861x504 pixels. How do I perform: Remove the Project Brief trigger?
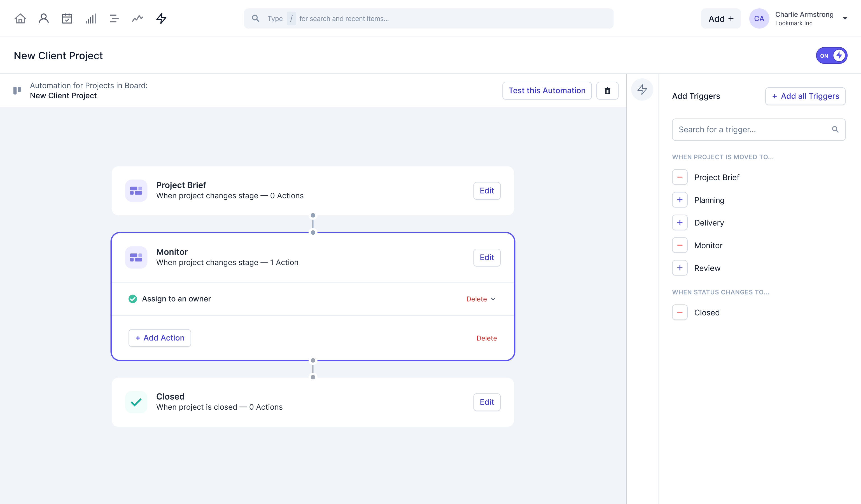click(x=680, y=177)
